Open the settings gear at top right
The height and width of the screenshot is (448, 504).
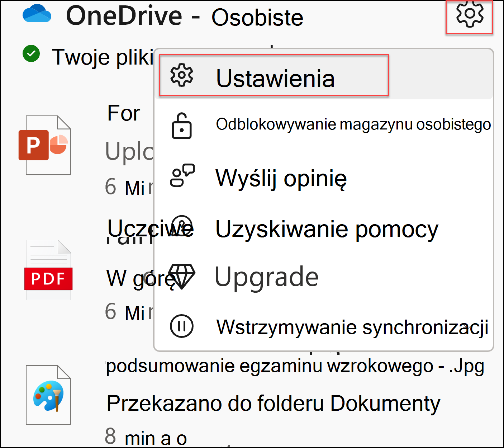(470, 14)
